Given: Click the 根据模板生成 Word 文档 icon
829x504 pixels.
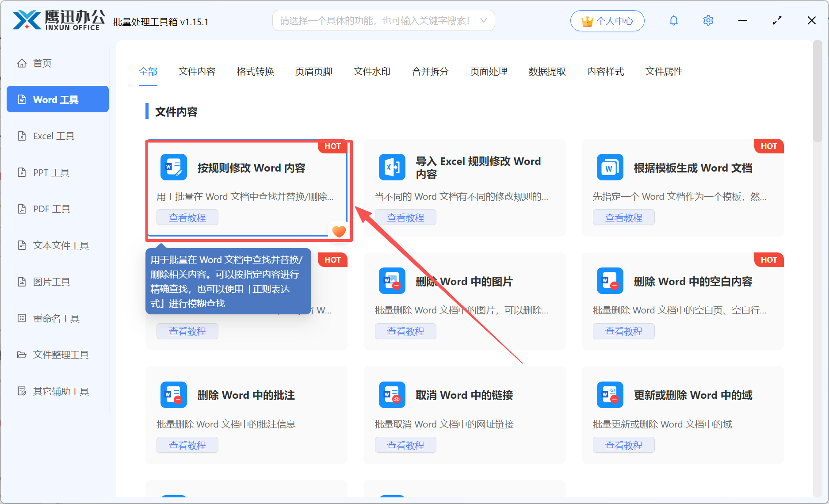Looking at the screenshot, I should 610,167.
